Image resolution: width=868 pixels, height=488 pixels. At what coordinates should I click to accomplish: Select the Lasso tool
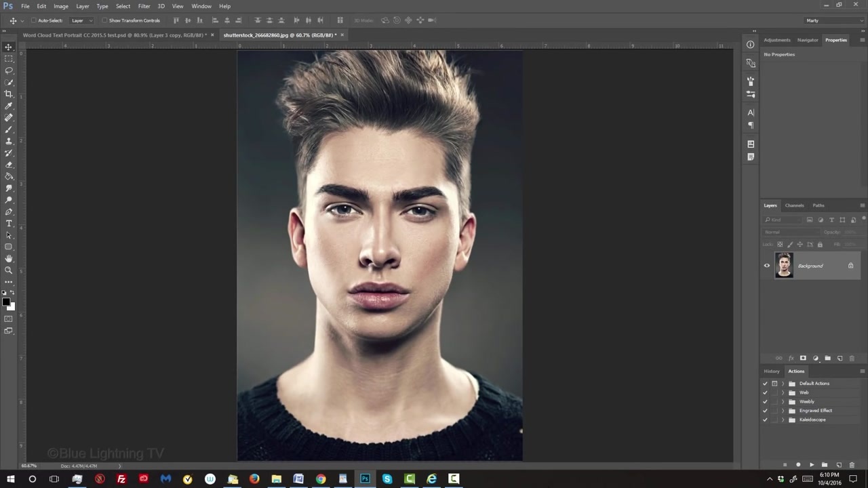[x=9, y=70]
